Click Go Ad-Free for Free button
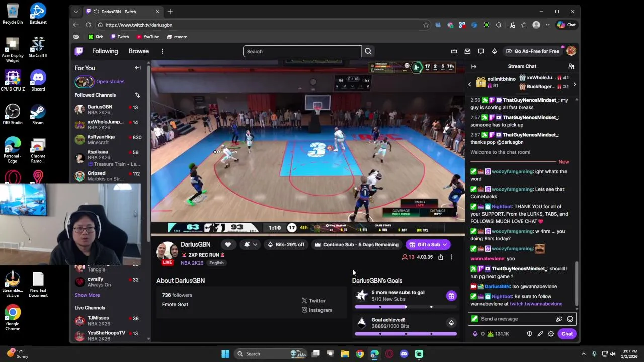This screenshot has width=644, height=362. tap(533, 51)
